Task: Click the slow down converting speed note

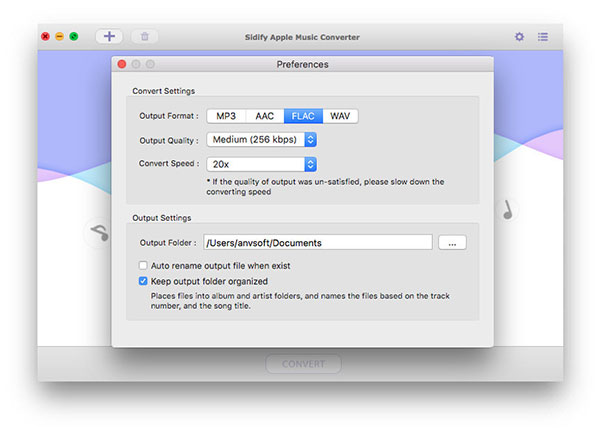Action: (x=325, y=187)
